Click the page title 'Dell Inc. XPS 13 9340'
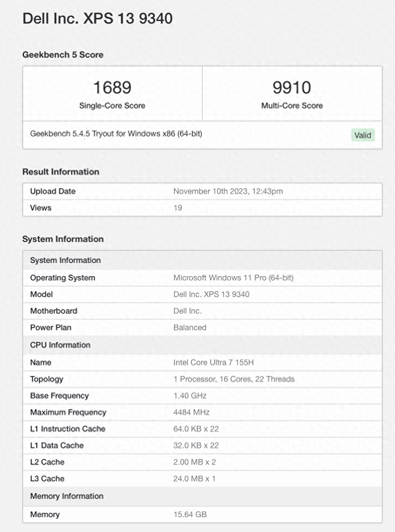 (x=97, y=18)
